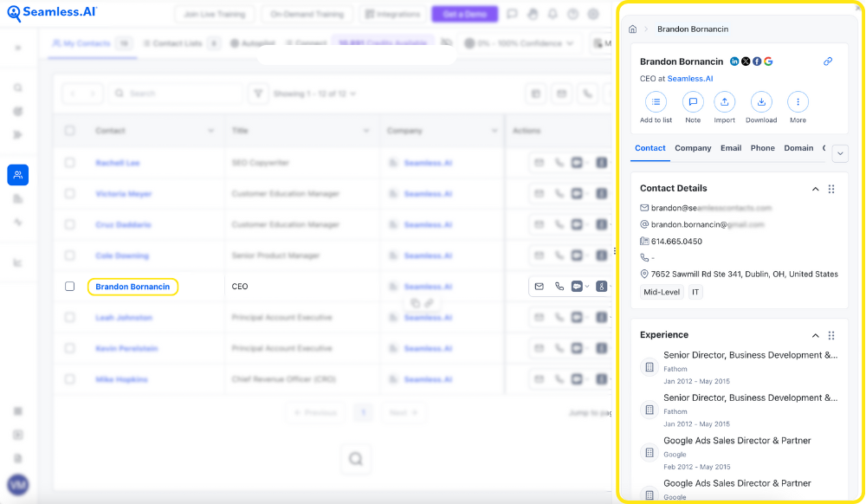Click building icon beside first Fathom experience
This screenshot has width=866, height=504.
pos(649,367)
